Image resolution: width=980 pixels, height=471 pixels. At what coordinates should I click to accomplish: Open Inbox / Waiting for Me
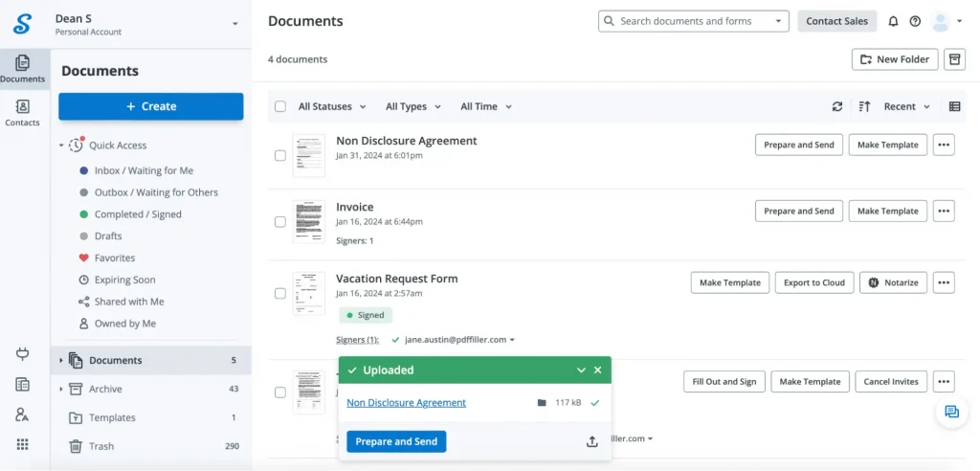[144, 170]
